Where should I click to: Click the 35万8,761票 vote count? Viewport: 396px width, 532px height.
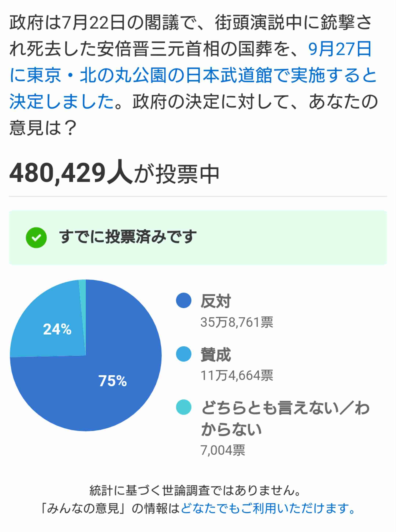pos(237,322)
